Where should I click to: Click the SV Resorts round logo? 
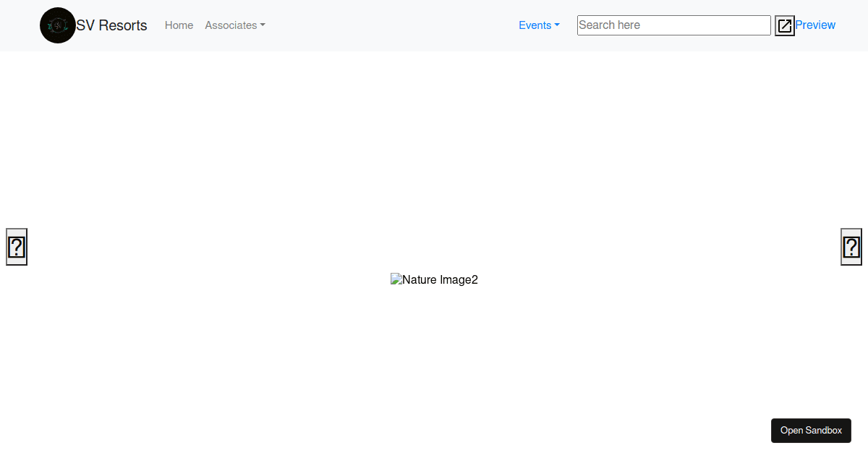(x=58, y=25)
